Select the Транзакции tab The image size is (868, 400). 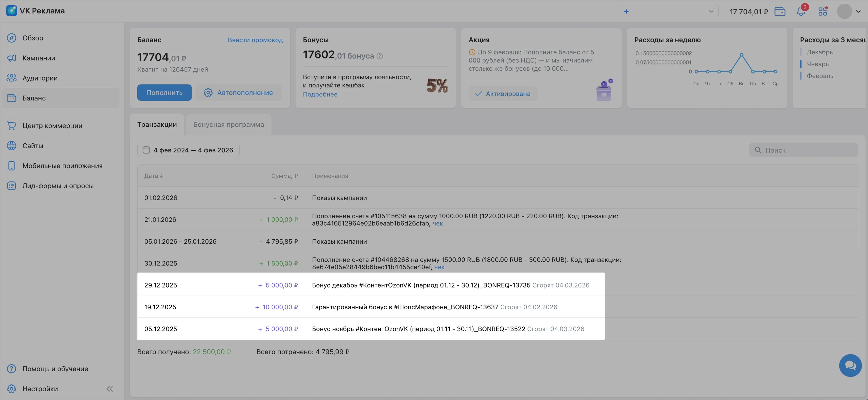[157, 125]
